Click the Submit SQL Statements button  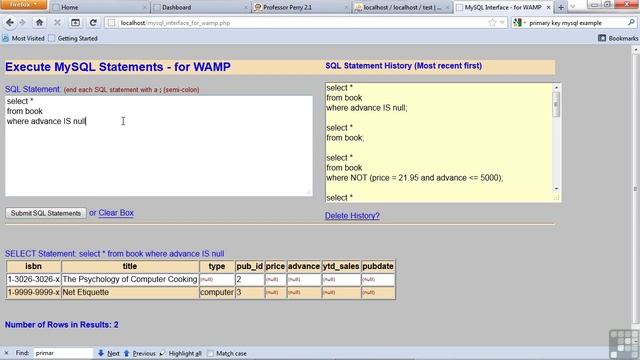point(46,213)
